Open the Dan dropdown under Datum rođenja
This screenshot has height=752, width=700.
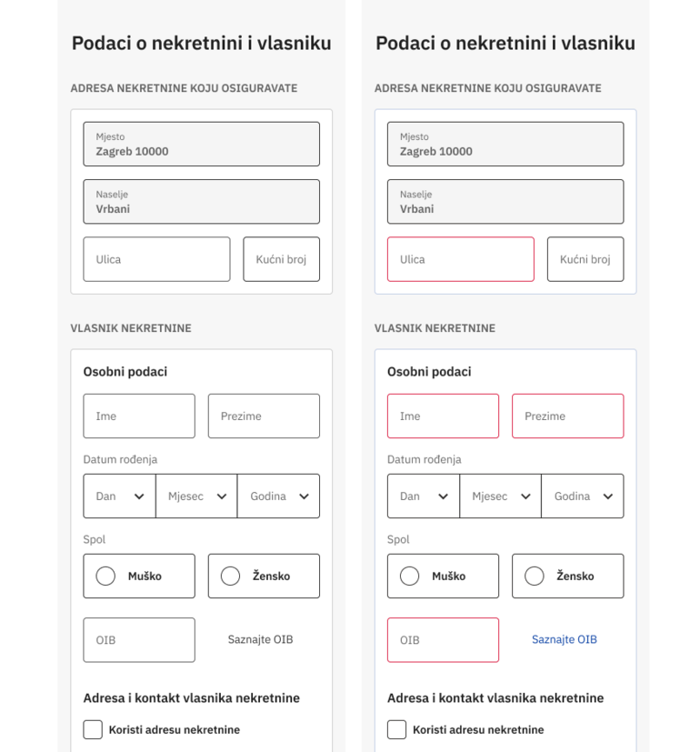point(119,496)
